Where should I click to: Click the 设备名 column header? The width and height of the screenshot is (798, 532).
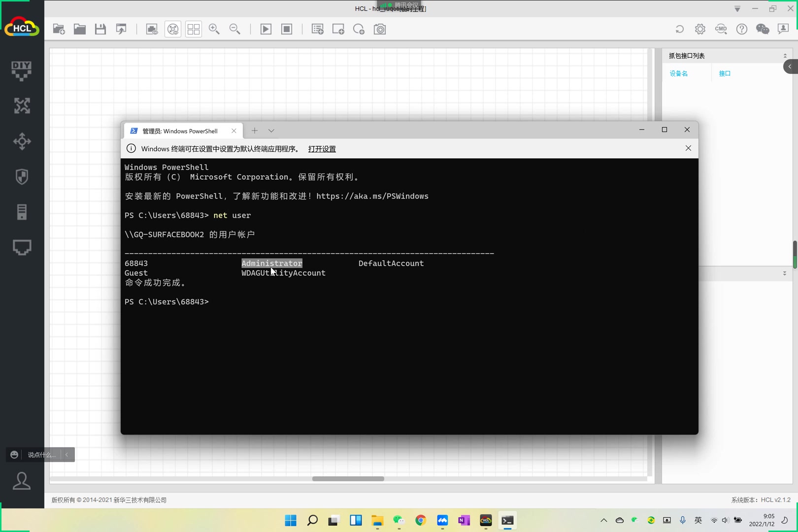(x=679, y=73)
